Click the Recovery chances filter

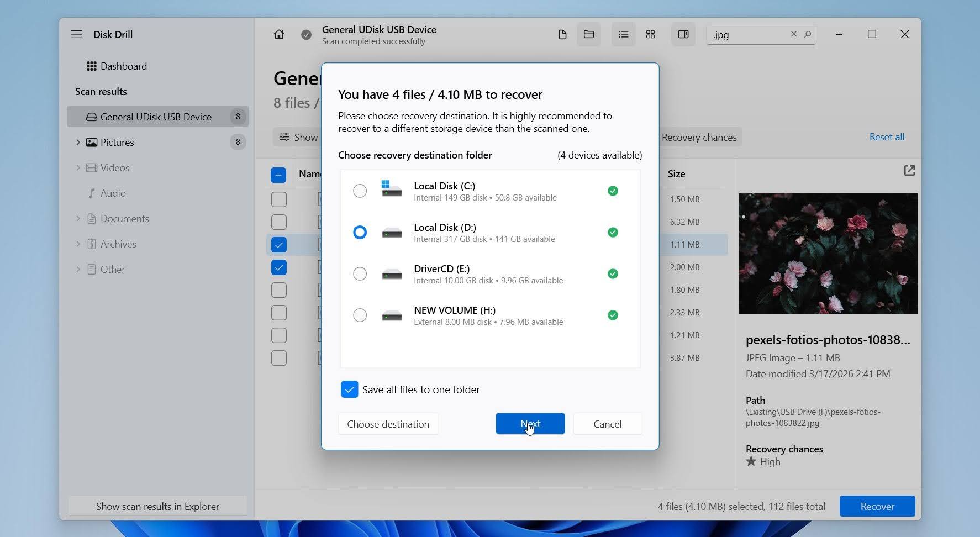click(x=699, y=137)
